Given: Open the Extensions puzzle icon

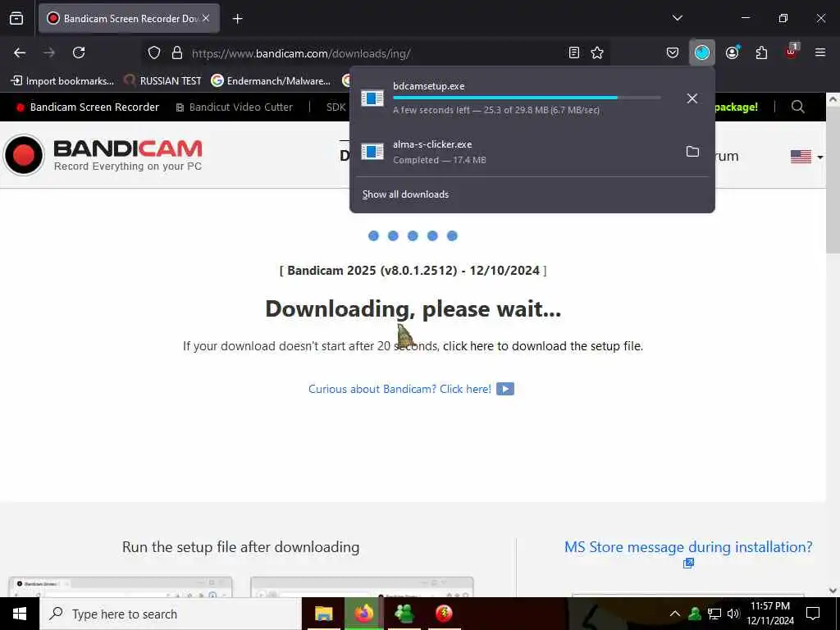Looking at the screenshot, I should tap(761, 52).
